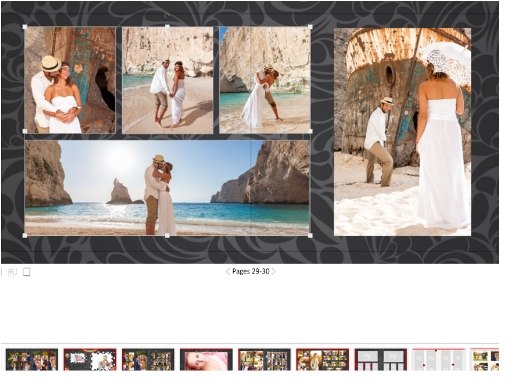Open the partially visible last thumbnail with white background
Image resolution: width=516 pixels, height=388 pixels.
click(485, 360)
